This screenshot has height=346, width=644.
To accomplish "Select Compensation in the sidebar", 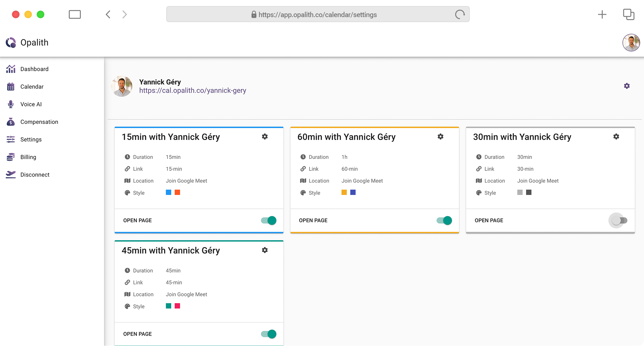I will click(x=39, y=122).
